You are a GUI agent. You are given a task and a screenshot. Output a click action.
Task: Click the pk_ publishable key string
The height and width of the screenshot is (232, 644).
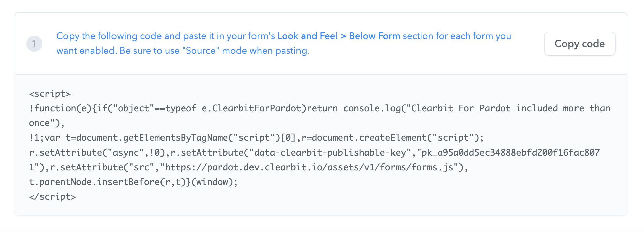click(x=508, y=153)
